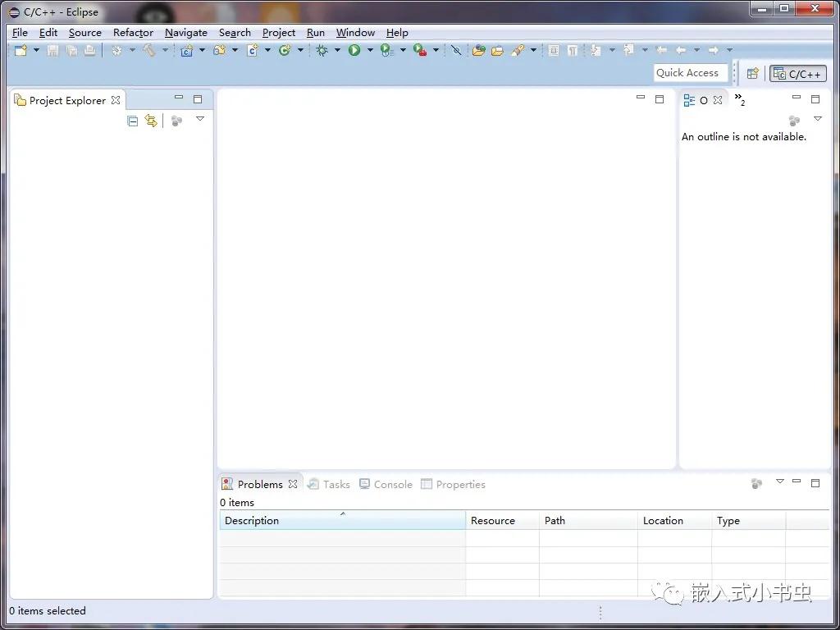
Task: Show hidden views list beside Outline
Action: point(740,99)
